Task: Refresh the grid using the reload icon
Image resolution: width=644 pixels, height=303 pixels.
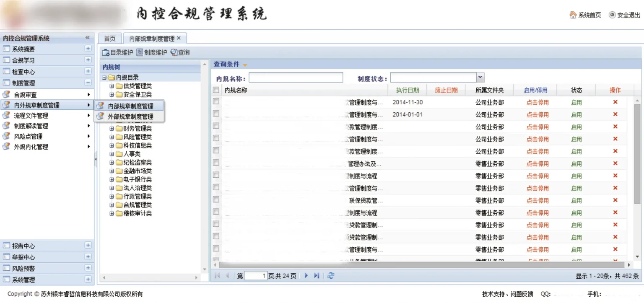Action: 331,276
